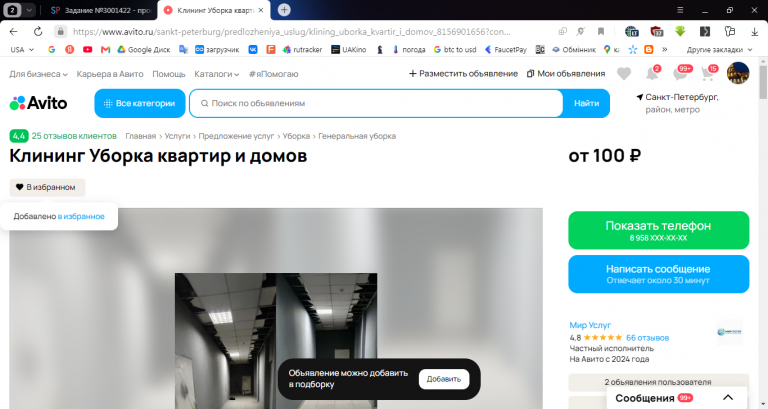Open the downloads arrow icon in browser toolbar
Viewport: 768px width, 409px height.
tap(754, 31)
